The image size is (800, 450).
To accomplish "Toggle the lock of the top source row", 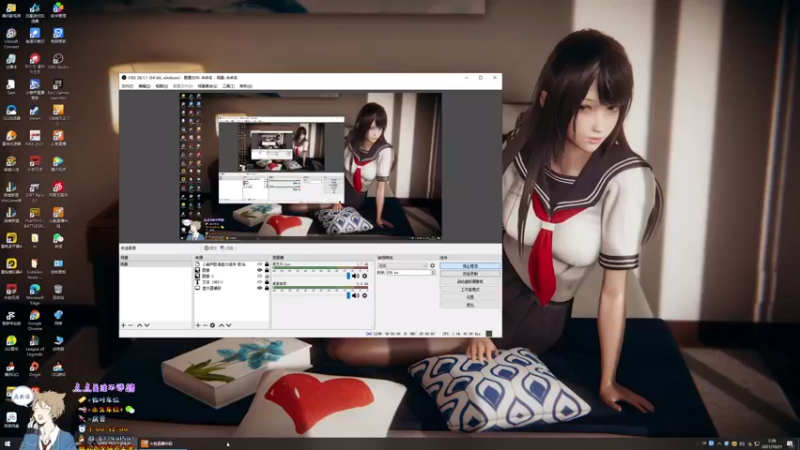I will pyautogui.click(x=266, y=264).
